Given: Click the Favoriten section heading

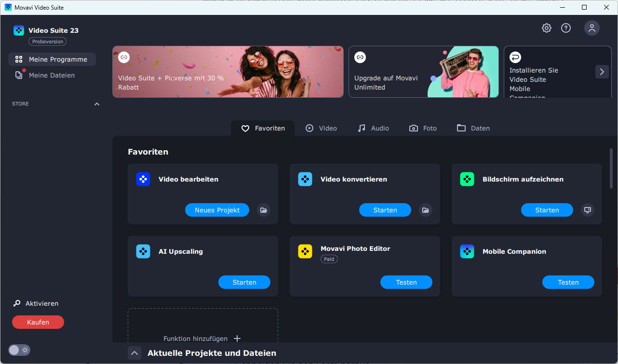Looking at the screenshot, I should tap(148, 152).
